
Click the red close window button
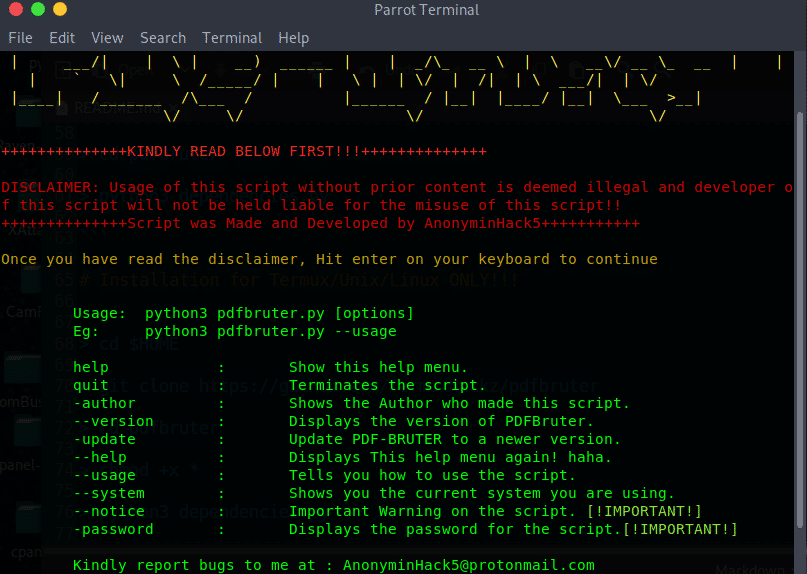16,9
